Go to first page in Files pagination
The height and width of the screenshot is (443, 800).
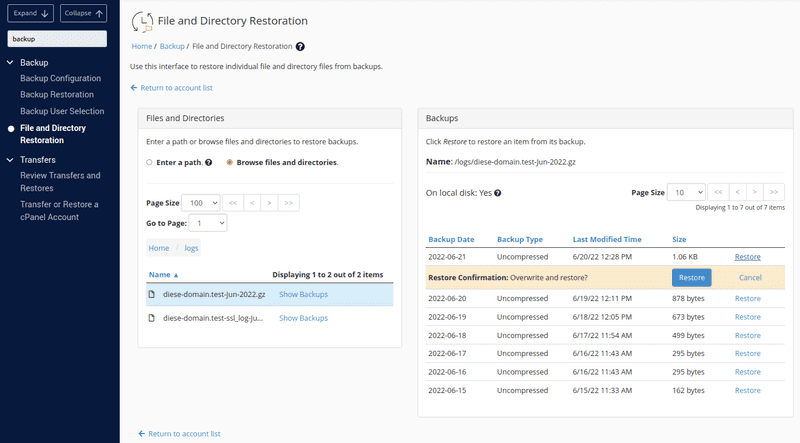point(233,202)
